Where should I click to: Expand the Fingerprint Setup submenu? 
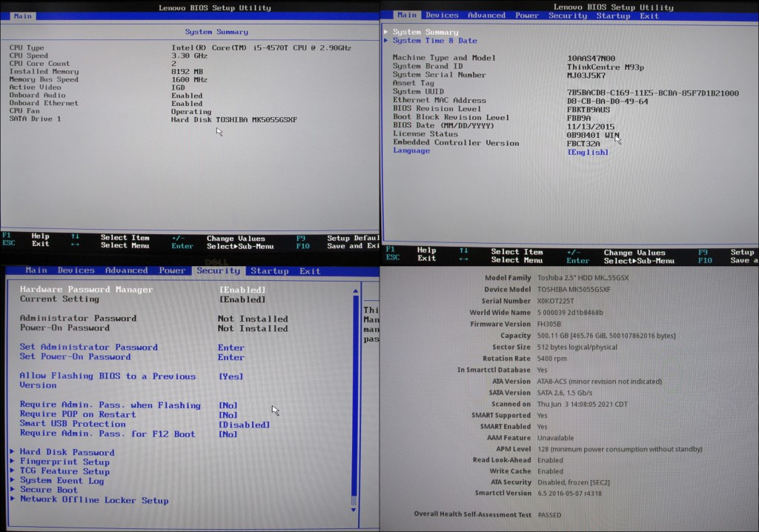tap(64, 462)
